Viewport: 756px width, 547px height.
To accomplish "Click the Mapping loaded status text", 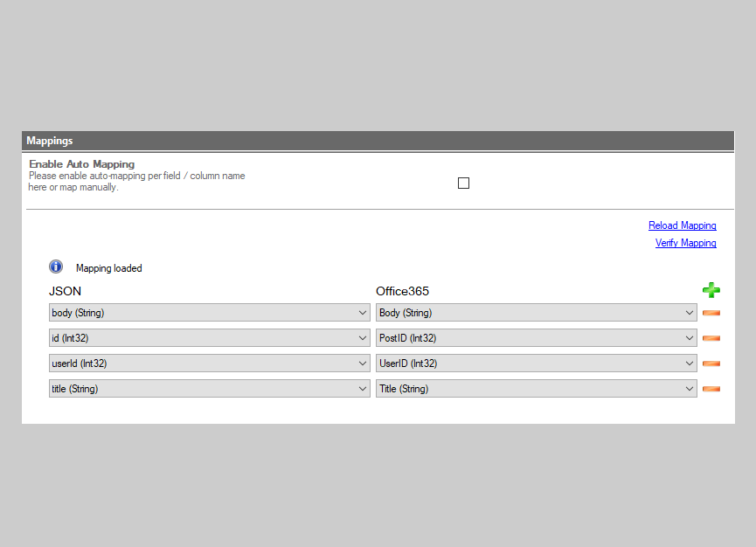I will 108,268.
